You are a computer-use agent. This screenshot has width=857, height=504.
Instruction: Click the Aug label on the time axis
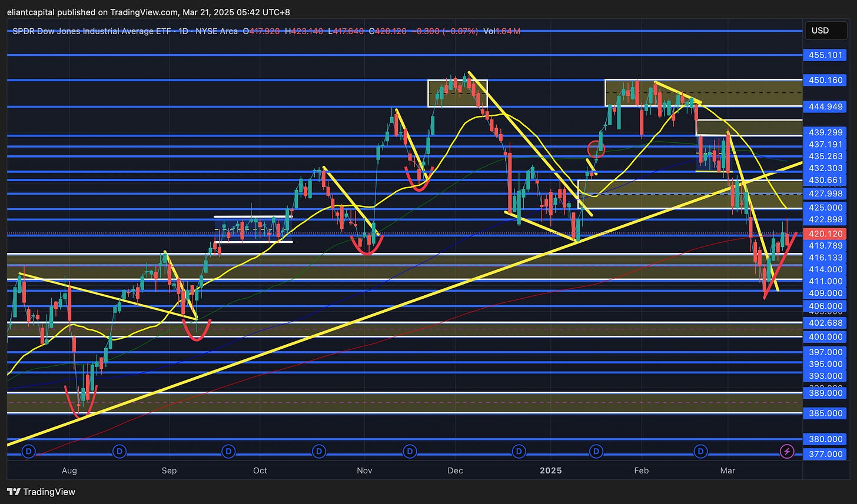(69, 470)
